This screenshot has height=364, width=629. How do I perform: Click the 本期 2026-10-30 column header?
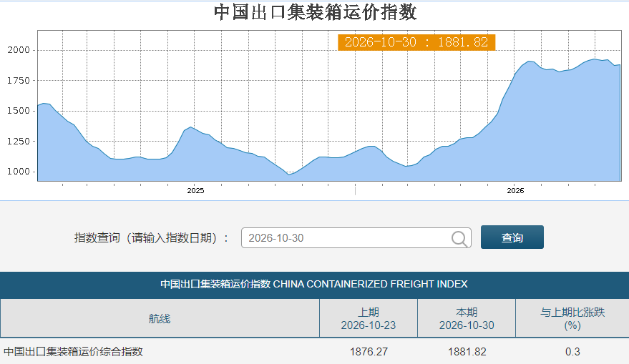(467, 319)
